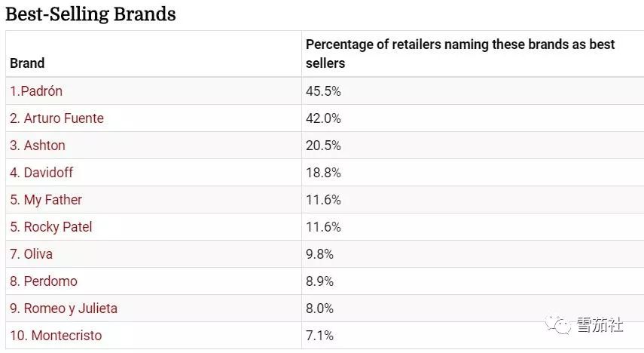Click the Montecristo brand link
The width and height of the screenshot is (644, 353).
pos(56,336)
